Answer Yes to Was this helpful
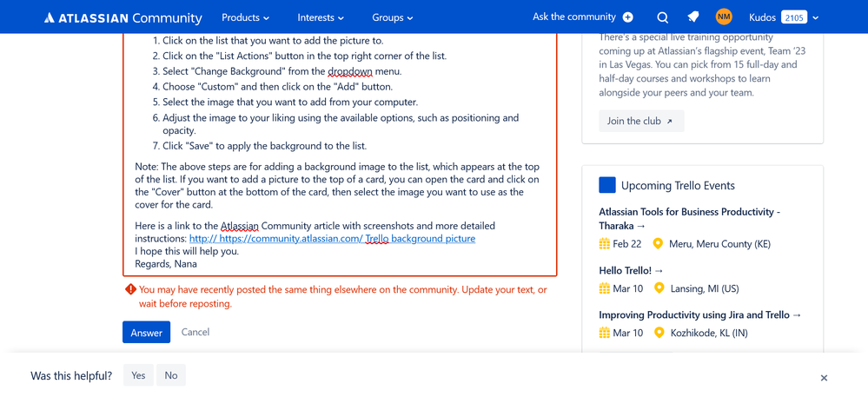 tap(138, 375)
